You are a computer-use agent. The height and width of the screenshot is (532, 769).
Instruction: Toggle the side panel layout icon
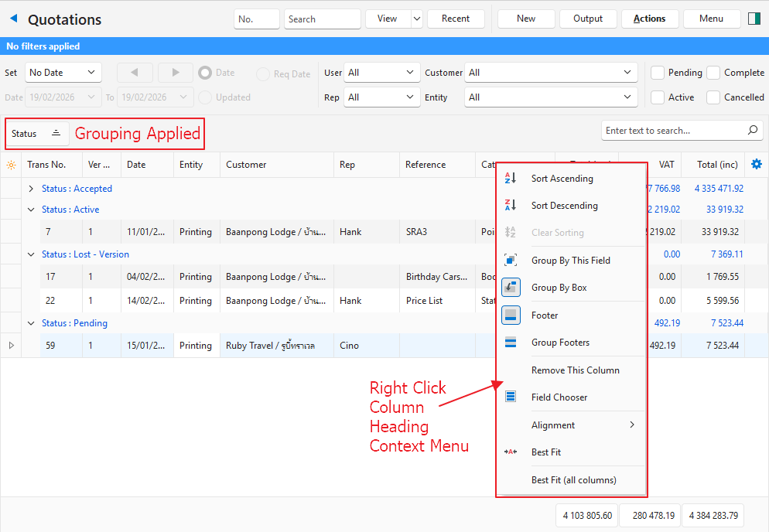pos(754,19)
